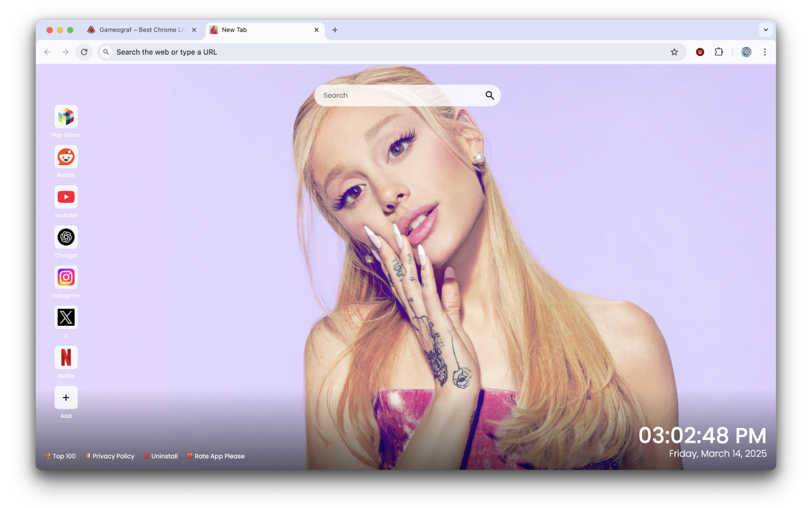
Task: Select the Play Game icon
Action: tap(66, 116)
